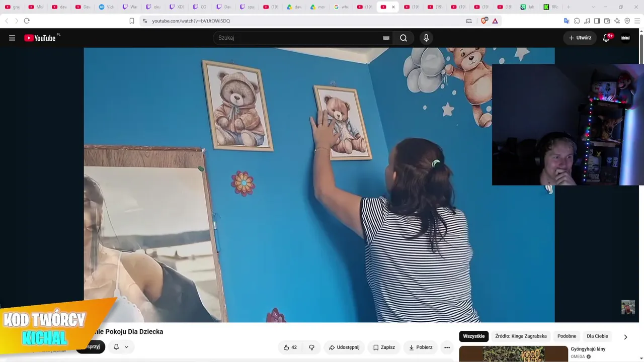Open the Brave VPN shield icon

[x=627, y=21]
